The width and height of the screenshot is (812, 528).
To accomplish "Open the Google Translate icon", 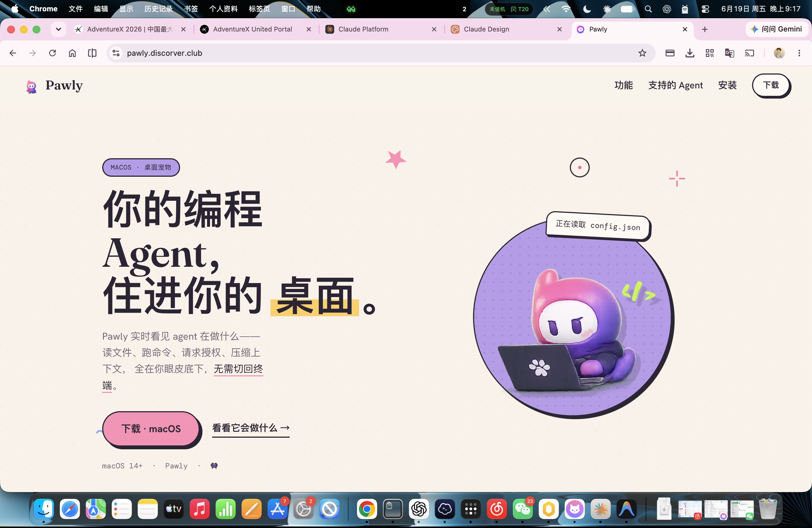I will (729, 53).
